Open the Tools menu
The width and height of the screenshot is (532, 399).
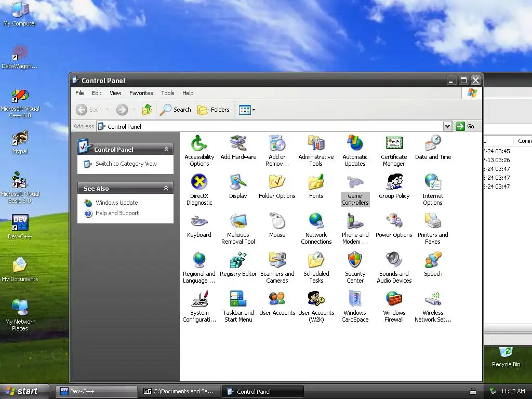click(x=168, y=93)
